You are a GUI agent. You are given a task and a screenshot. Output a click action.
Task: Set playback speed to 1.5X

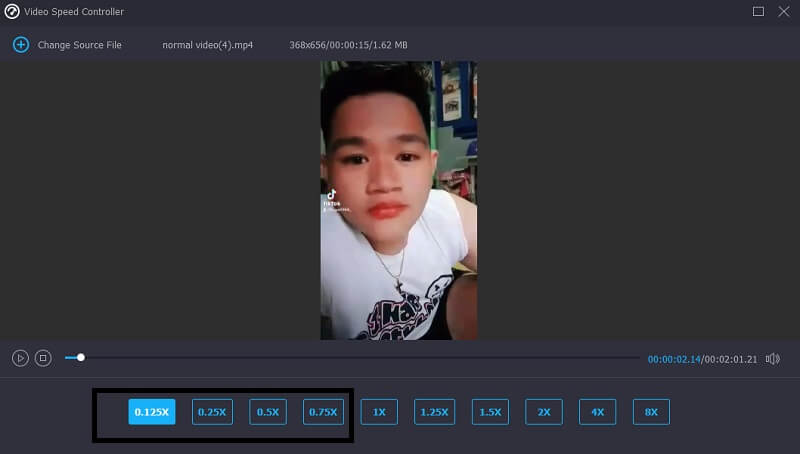(x=490, y=412)
